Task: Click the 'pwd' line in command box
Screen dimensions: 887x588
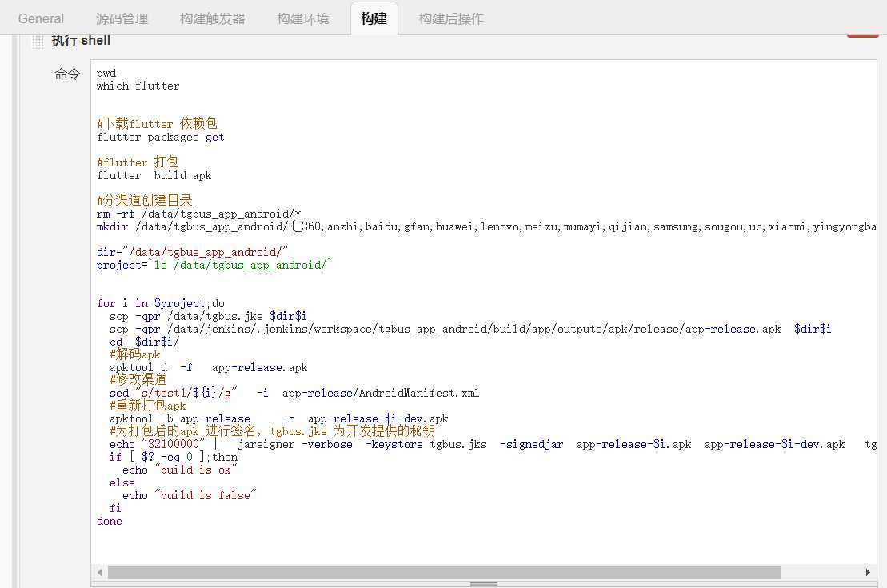Action: click(106, 73)
